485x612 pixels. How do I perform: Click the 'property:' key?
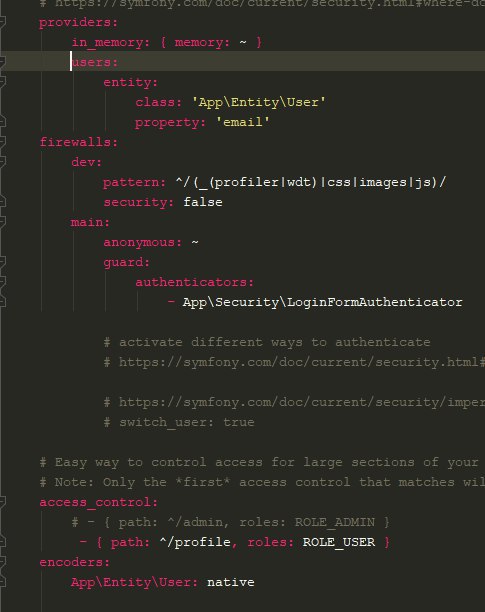(171, 123)
